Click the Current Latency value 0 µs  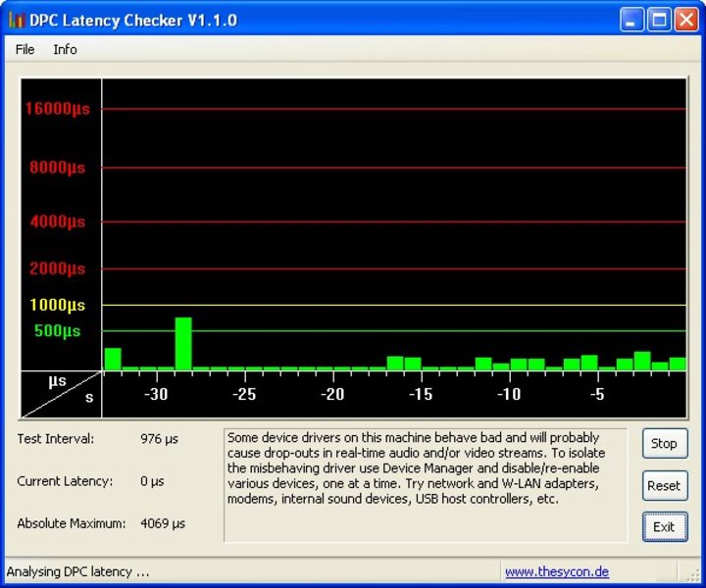[152, 481]
